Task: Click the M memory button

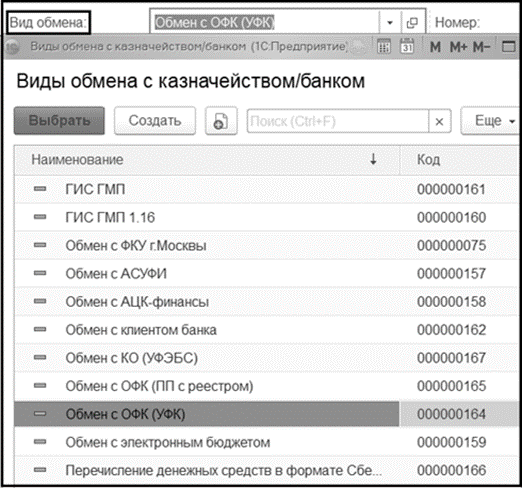Action: pos(435,47)
